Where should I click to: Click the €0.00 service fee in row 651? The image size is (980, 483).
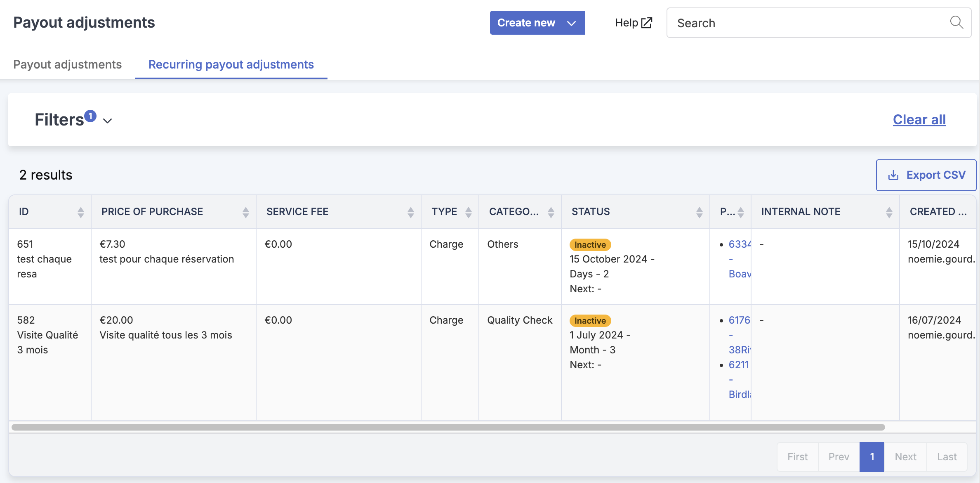[x=278, y=244]
